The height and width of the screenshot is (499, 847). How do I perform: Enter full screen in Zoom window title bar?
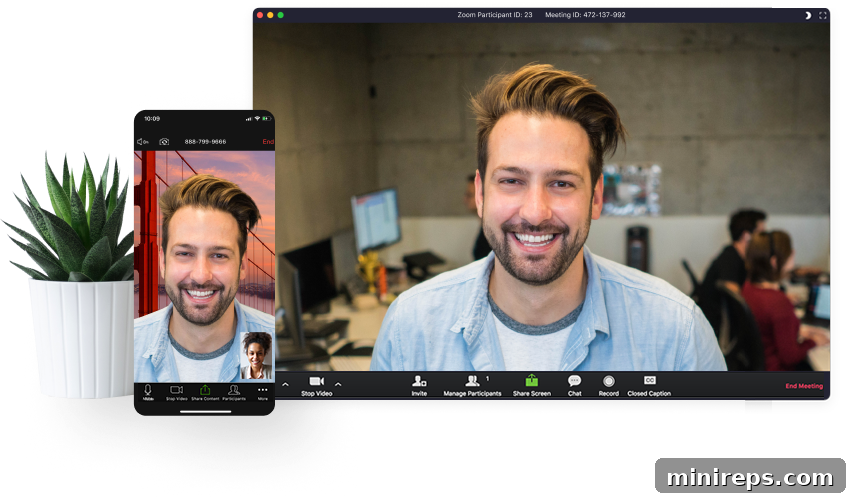(x=823, y=15)
